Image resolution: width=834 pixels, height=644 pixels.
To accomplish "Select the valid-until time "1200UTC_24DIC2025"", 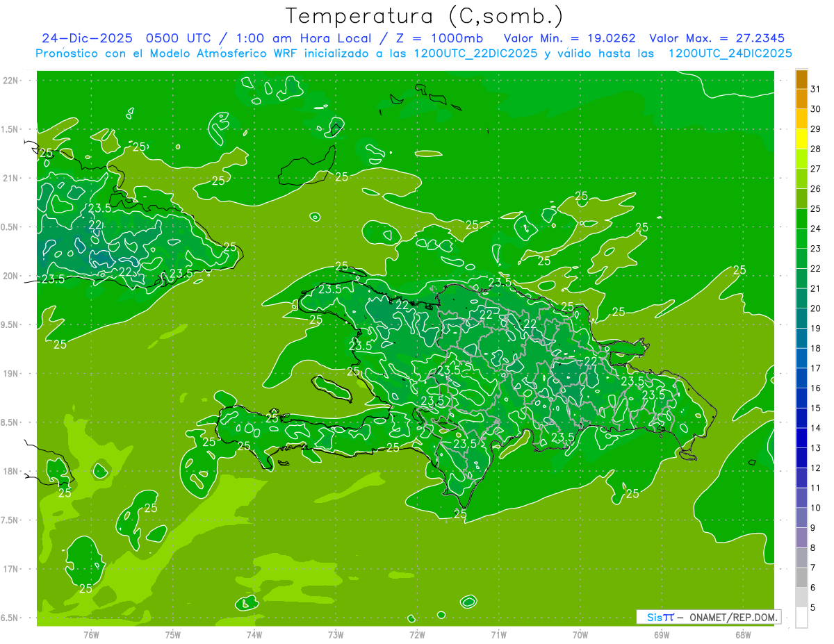I will (x=730, y=53).
